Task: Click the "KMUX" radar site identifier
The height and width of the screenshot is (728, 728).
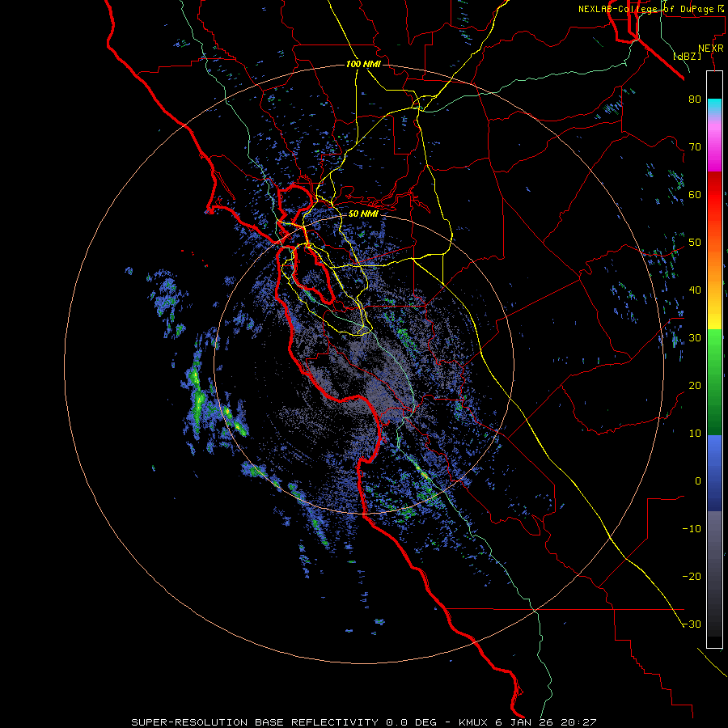Action: pyautogui.click(x=473, y=722)
